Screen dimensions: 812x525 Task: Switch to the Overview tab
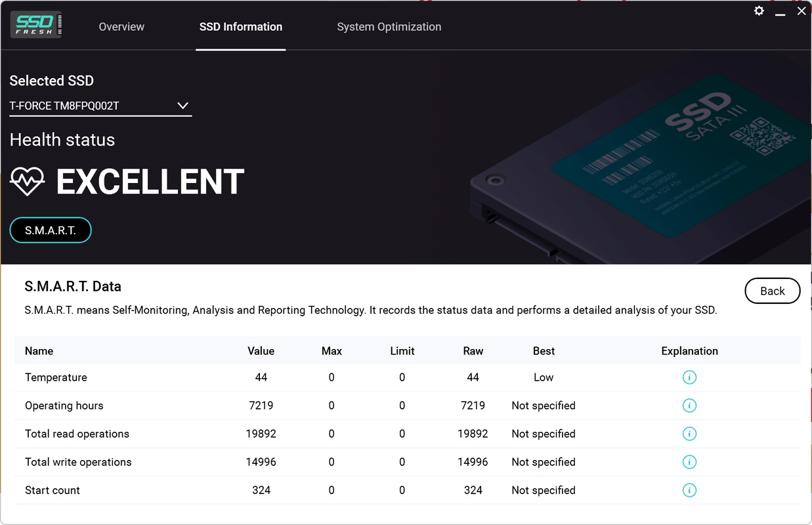[121, 27]
